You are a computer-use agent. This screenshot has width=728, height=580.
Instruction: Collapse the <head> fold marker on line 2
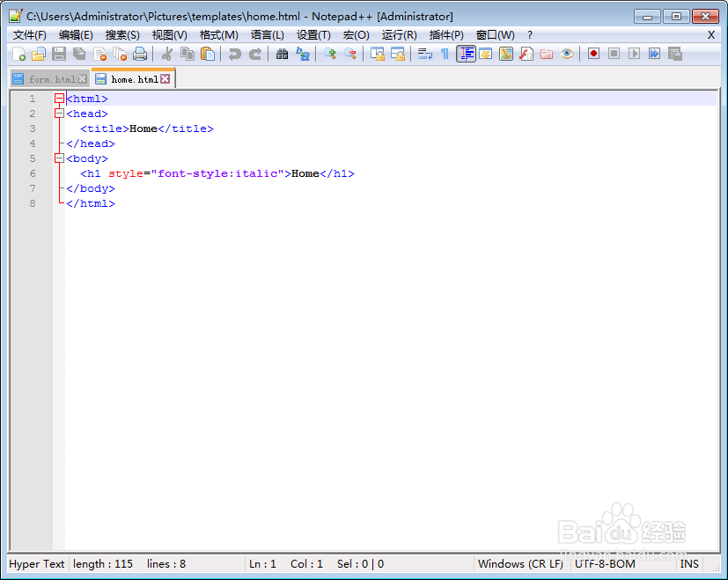[59, 114]
